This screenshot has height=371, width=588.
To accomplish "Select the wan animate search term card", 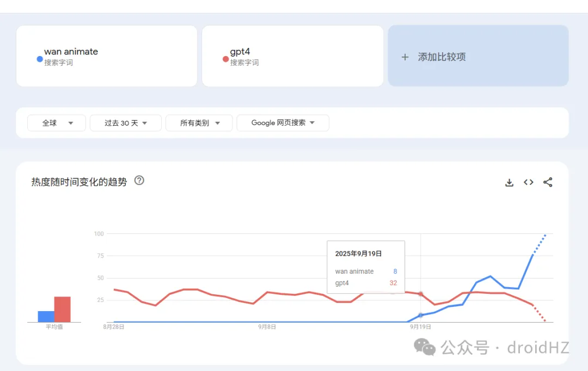I will (106, 55).
